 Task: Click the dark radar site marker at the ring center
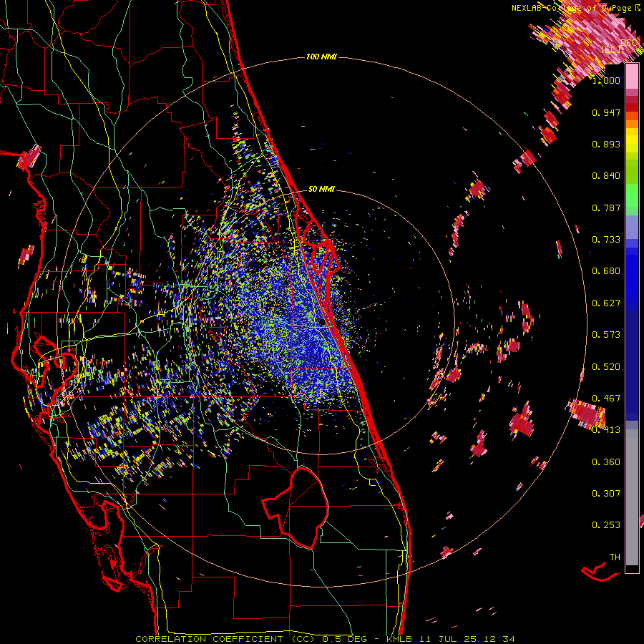pos(323,323)
